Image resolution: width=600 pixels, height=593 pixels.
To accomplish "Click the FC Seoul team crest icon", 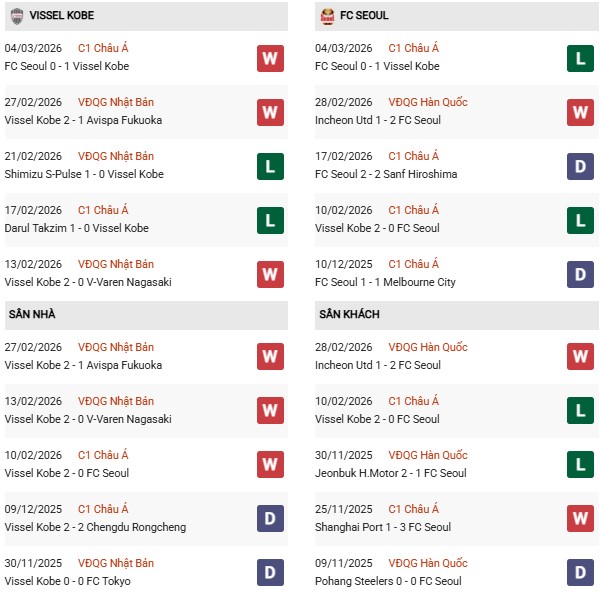I will click(x=327, y=16).
